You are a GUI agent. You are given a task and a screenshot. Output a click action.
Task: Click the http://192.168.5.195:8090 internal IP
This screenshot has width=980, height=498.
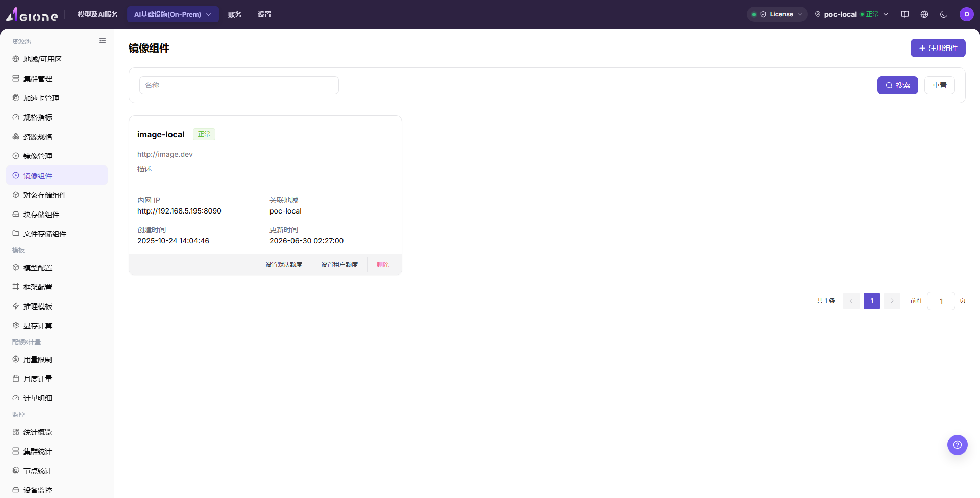[x=179, y=211]
